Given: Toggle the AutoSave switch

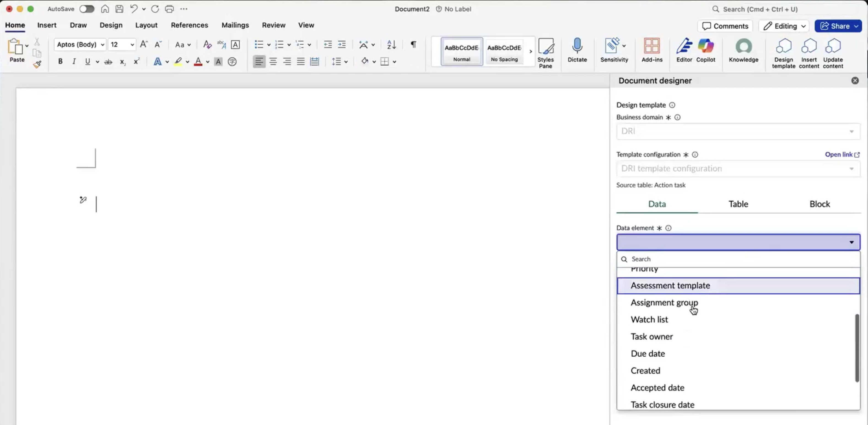Looking at the screenshot, I should (87, 9).
